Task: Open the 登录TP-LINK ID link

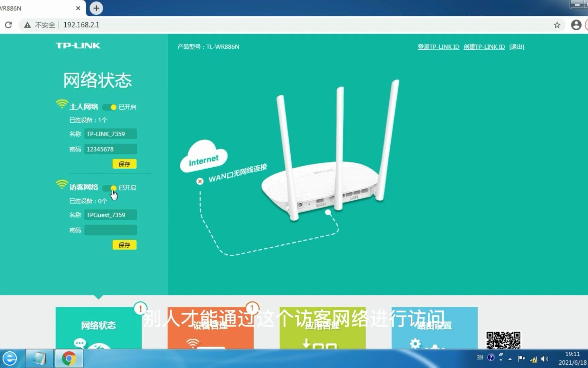Action: click(x=438, y=47)
